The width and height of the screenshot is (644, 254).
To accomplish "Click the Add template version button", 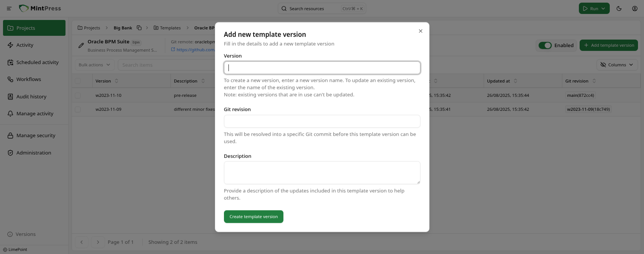I will pos(609,45).
